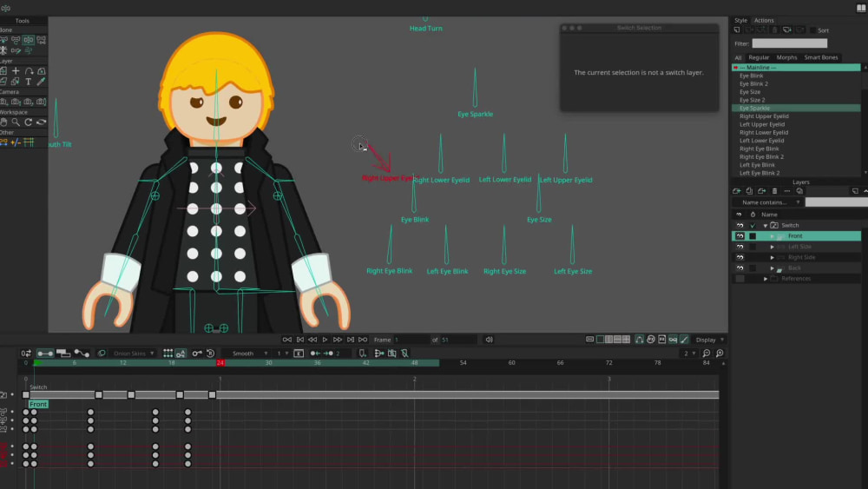Open the Smooth interpolation dropdown
868x489 pixels.
(x=247, y=354)
